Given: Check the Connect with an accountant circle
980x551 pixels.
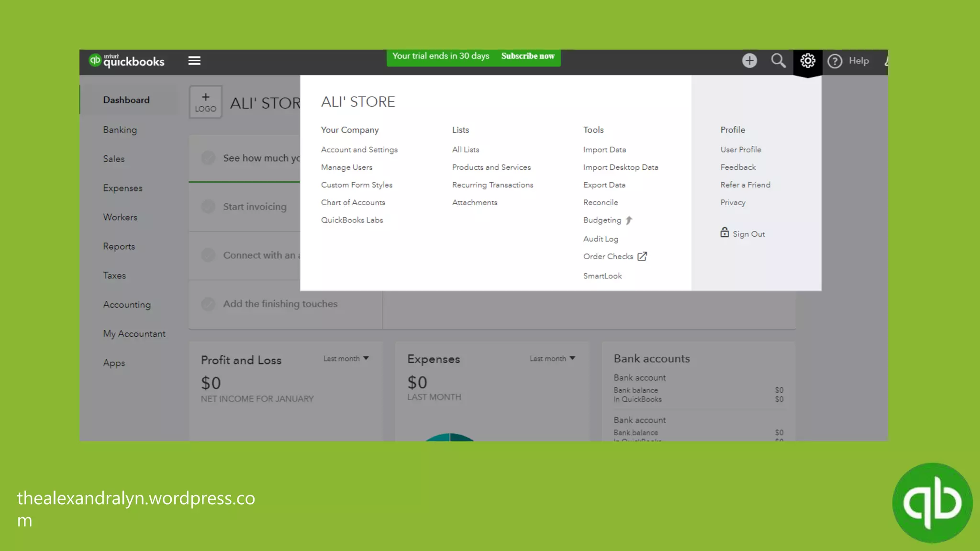Looking at the screenshot, I should click(208, 255).
